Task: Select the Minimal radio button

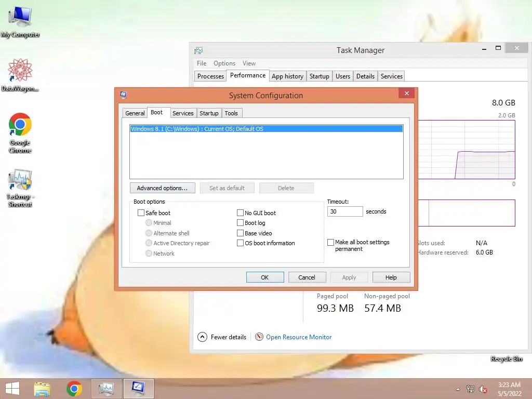Action: [x=149, y=223]
